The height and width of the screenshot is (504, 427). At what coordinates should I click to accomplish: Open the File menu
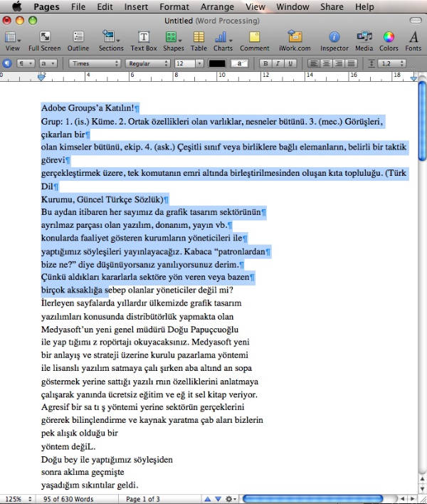point(78,6)
